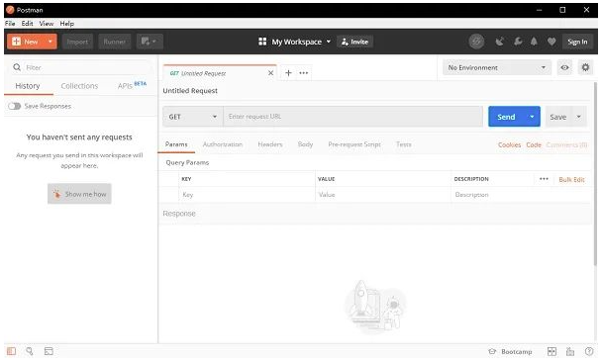Screen dimensions: 601x364
Task: Toggle the Save Responses switch
Action: coord(15,106)
